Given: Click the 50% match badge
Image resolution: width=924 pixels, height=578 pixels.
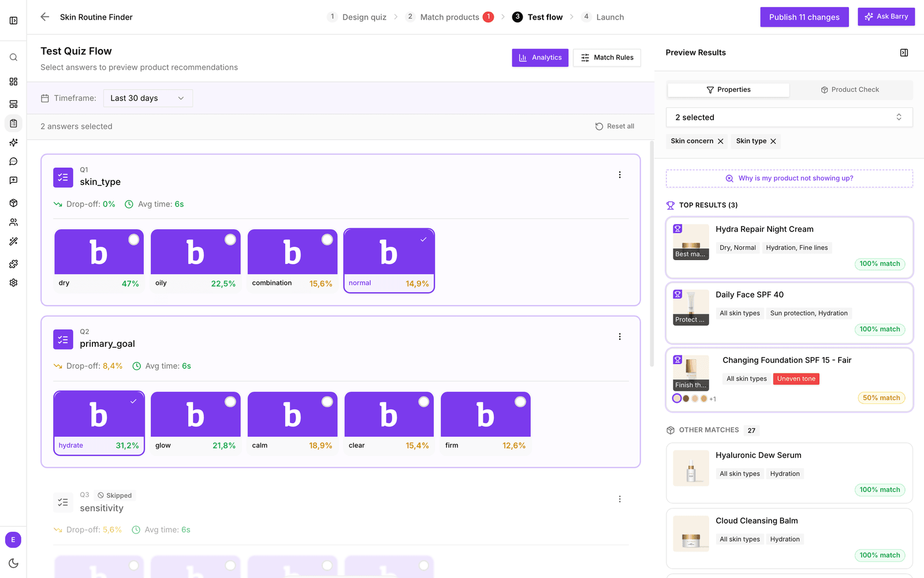Looking at the screenshot, I should (x=881, y=398).
